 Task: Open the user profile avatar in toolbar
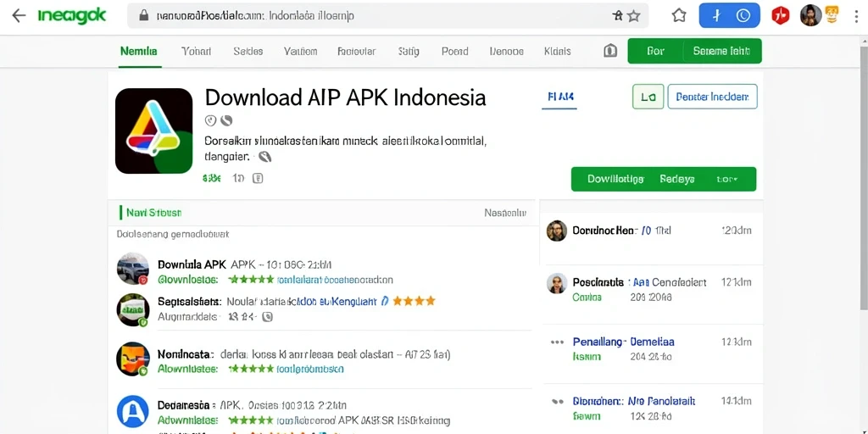click(810, 15)
